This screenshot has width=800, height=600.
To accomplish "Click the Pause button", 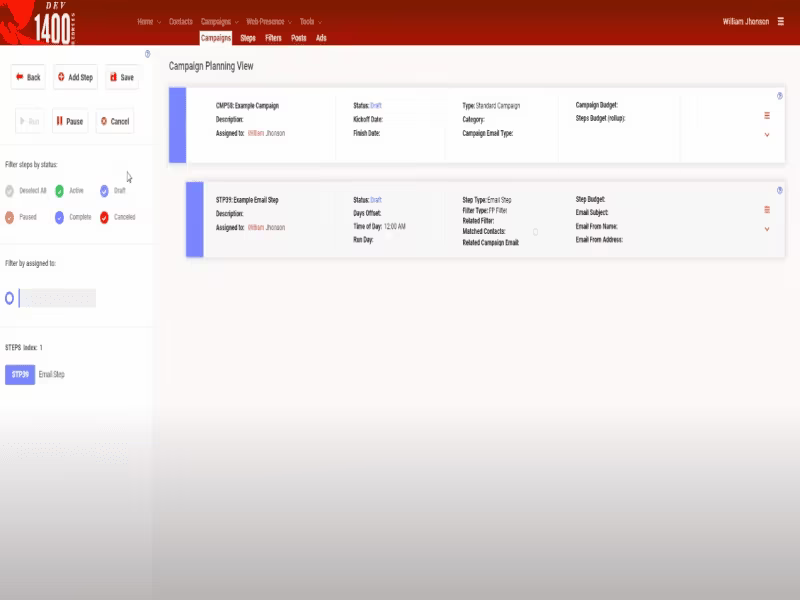I will (x=70, y=121).
